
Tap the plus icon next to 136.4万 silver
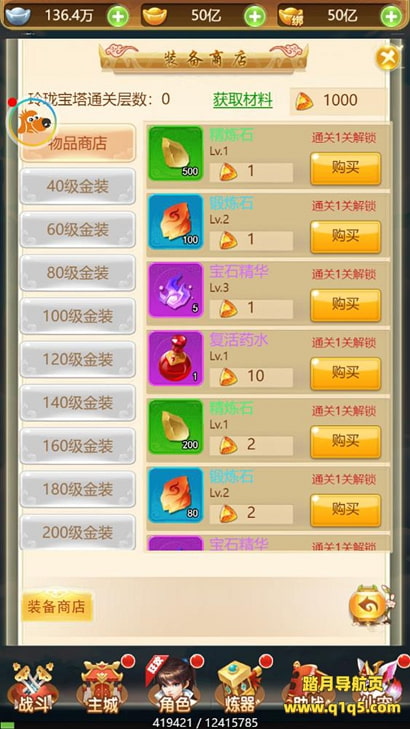pos(118,17)
